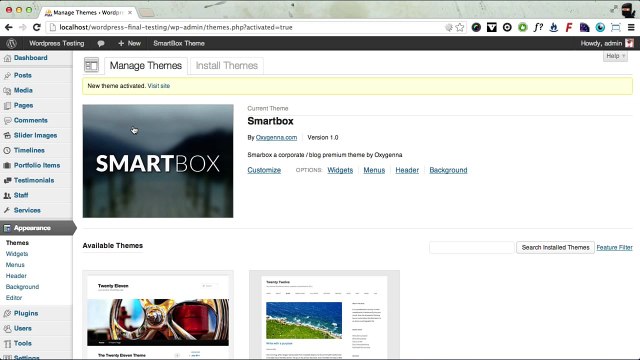Screen dimensions: 640x360
Task: Open comments bubble in admin bar
Action: (x=101, y=43)
